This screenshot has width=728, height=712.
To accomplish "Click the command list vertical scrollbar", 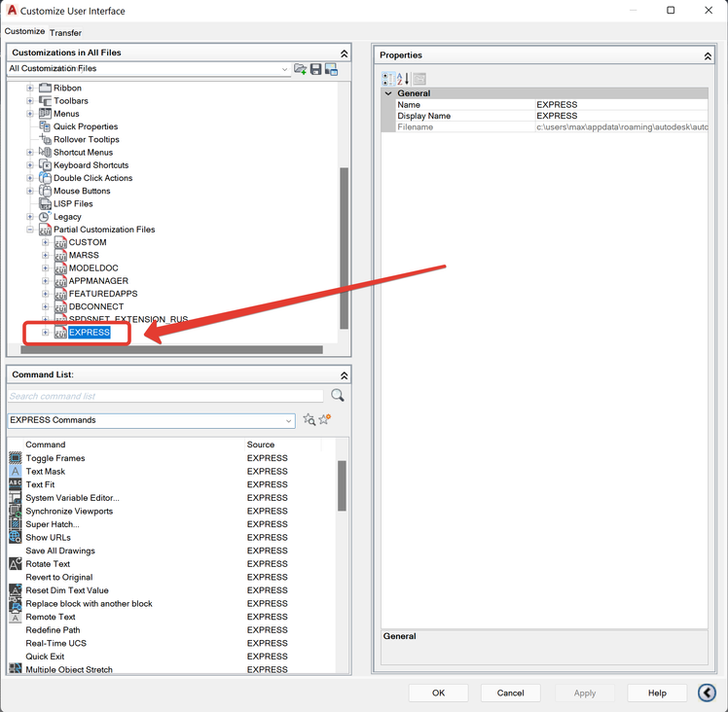I will (342, 485).
